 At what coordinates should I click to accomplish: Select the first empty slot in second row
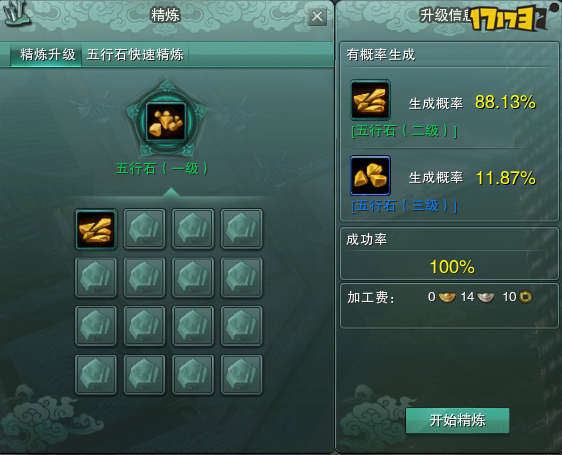(x=96, y=278)
